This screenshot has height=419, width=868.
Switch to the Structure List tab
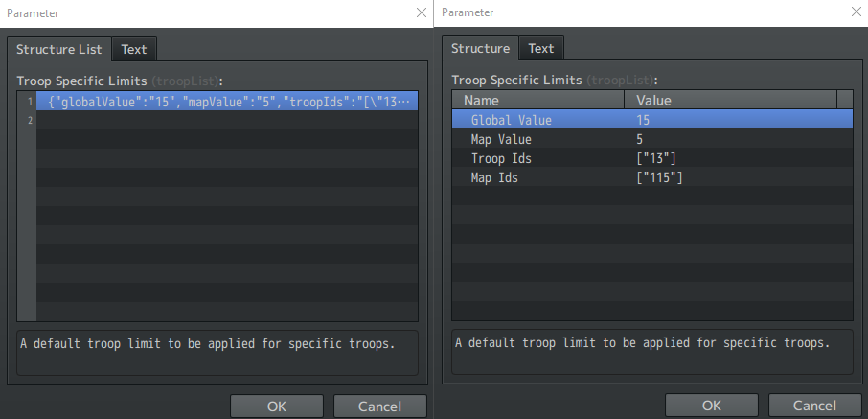(x=59, y=49)
